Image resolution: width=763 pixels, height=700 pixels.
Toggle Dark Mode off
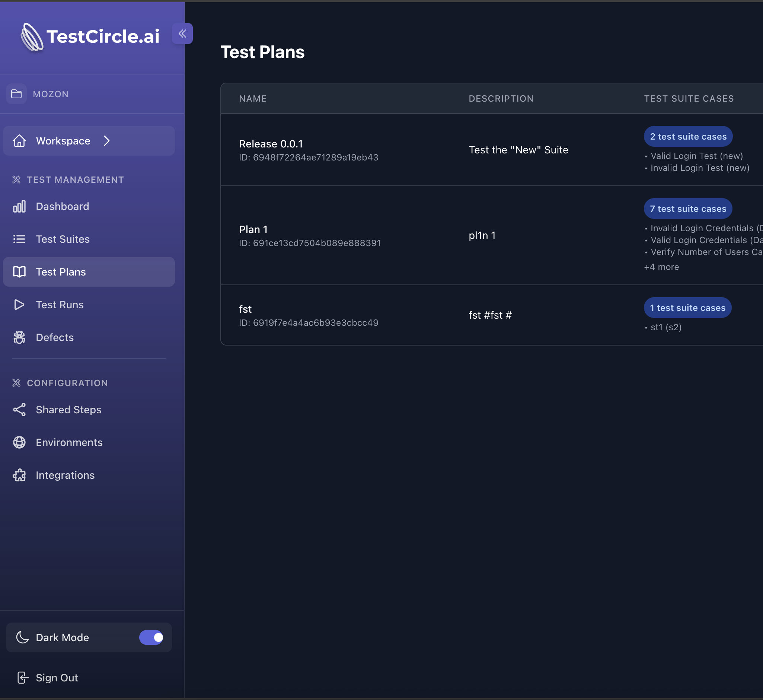coord(151,637)
